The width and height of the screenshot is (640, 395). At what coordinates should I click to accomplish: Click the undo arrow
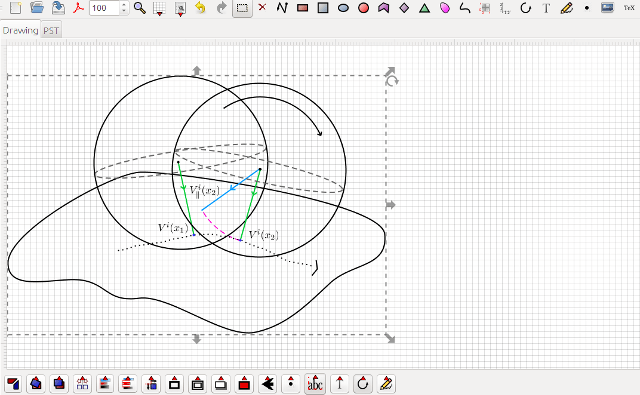pos(200,8)
